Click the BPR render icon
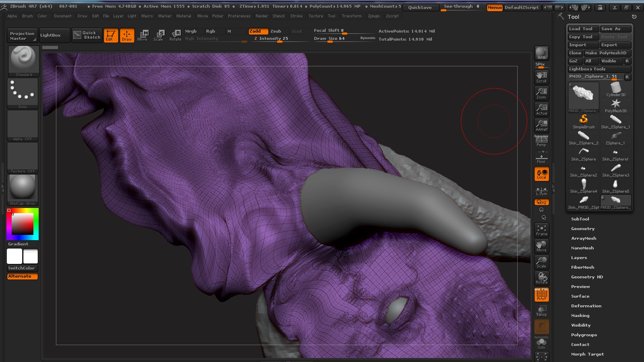The height and width of the screenshot is (362, 644). pyautogui.click(x=541, y=53)
